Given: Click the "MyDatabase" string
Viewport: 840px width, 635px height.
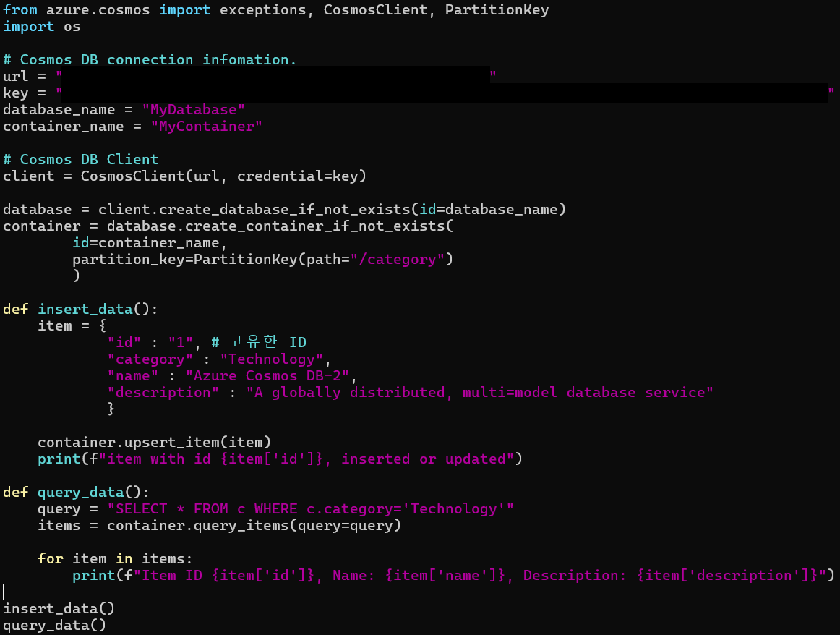Looking at the screenshot, I should pyautogui.click(x=194, y=110).
